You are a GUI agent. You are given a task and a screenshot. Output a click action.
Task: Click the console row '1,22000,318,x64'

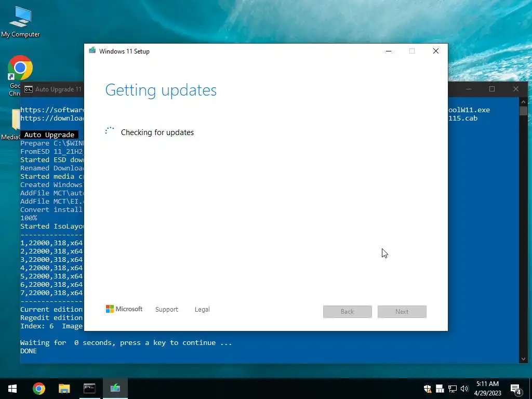click(51, 243)
